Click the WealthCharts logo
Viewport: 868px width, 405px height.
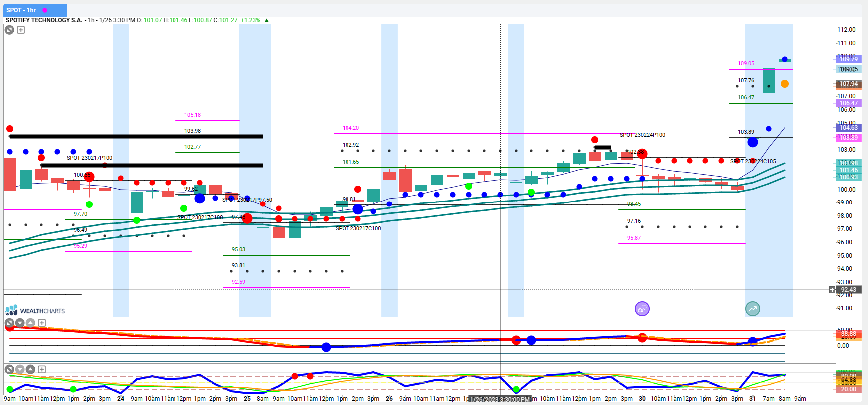coord(35,310)
